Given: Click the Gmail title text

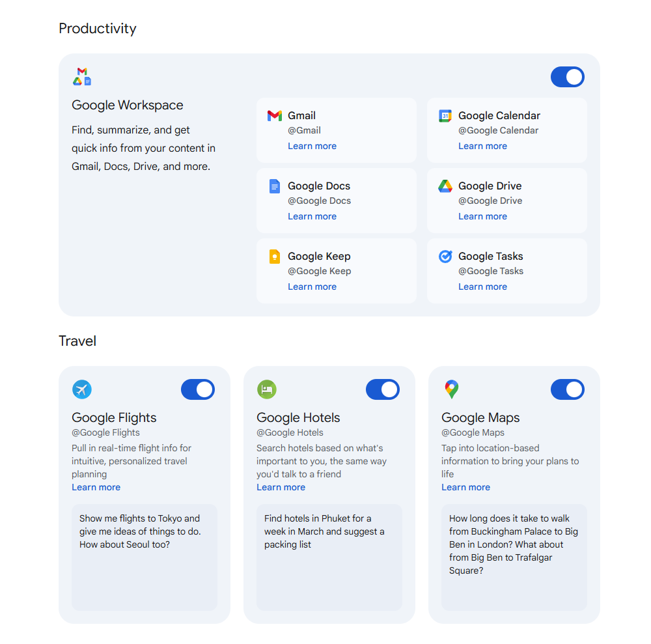Looking at the screenshot, I should pos(302,116).
